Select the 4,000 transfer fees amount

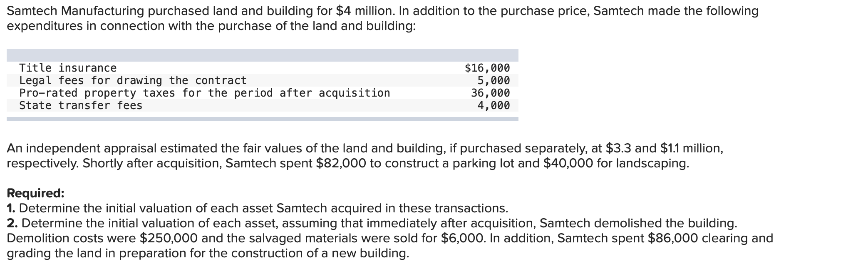(x=494, y=105)
